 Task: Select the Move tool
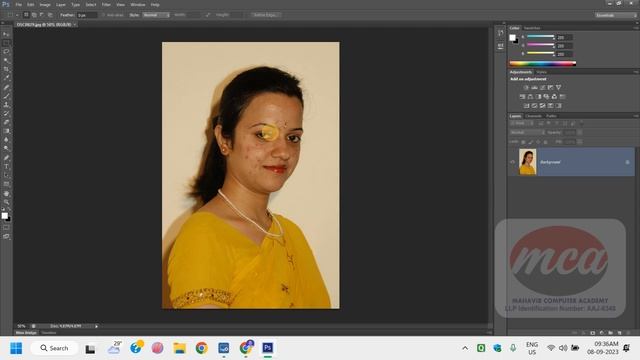[x=6, y=34]
